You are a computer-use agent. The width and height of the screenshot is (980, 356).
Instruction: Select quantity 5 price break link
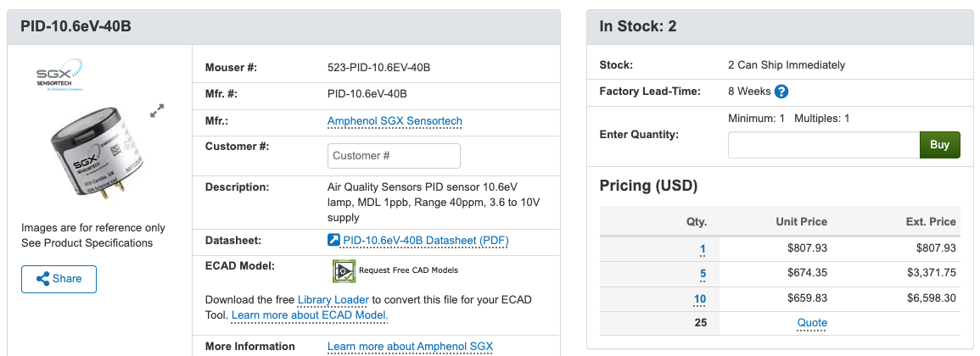pyautogui.click(x=703, y=274)
